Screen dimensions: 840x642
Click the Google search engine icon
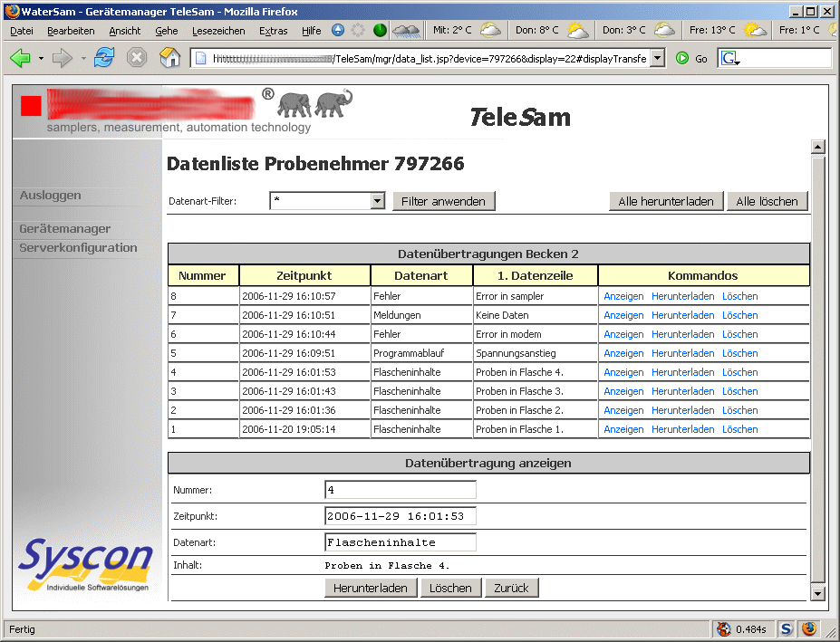(x=730, y=58)
